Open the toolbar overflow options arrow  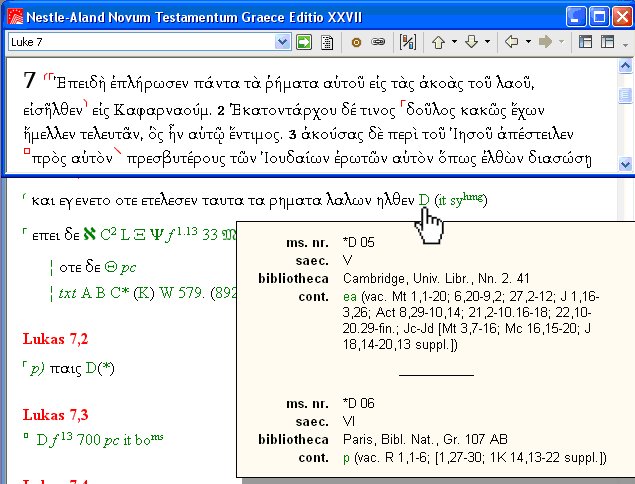626,45
